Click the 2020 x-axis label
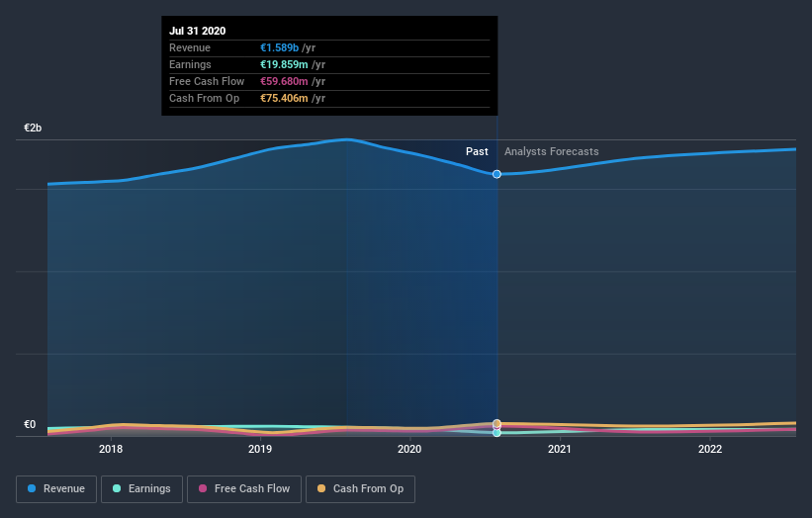This screenshot has height=518, width=812. click(x=409, y=449)
